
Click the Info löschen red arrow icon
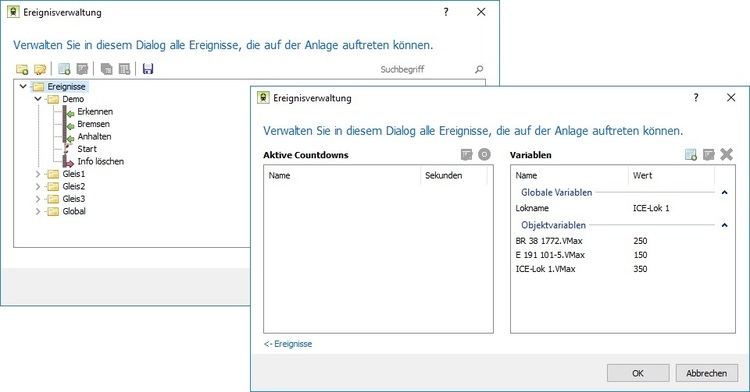(x=68, y=162)
